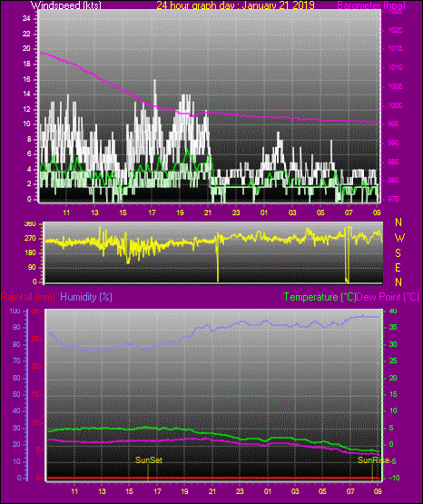Viewport: 423px width, 504px height.
Task: Click the SunRise marker label
Action: tap(373, 460)
